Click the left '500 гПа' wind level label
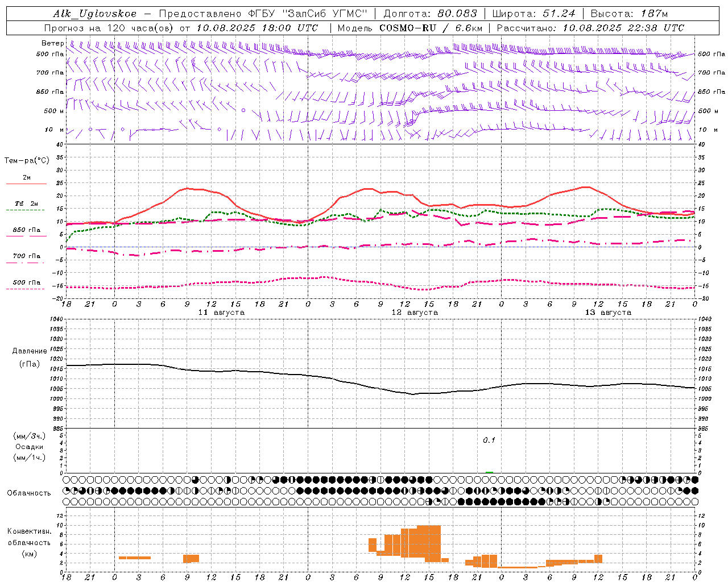This screenshot has height=582, width=728. click(50, 55)
